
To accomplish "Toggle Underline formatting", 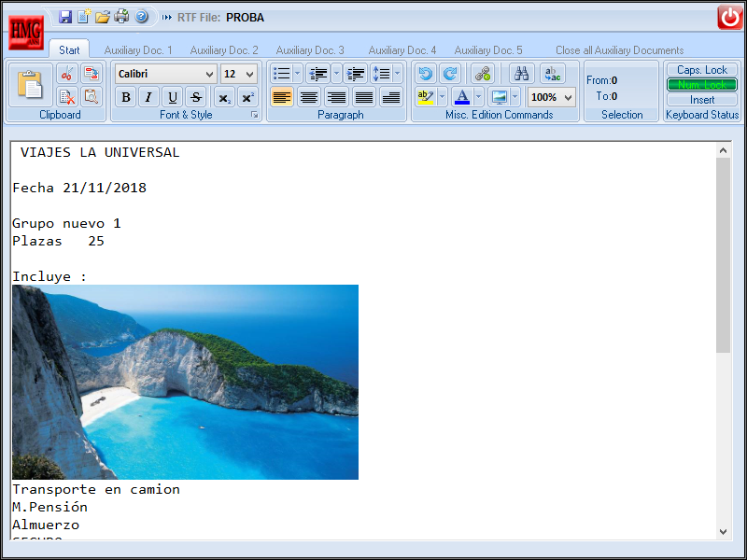I will click(173, 97).
